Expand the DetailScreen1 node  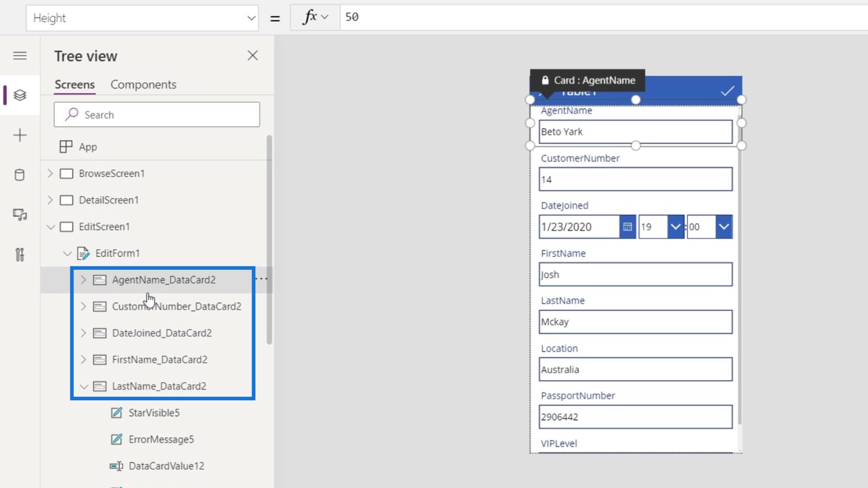pos(50,200)
